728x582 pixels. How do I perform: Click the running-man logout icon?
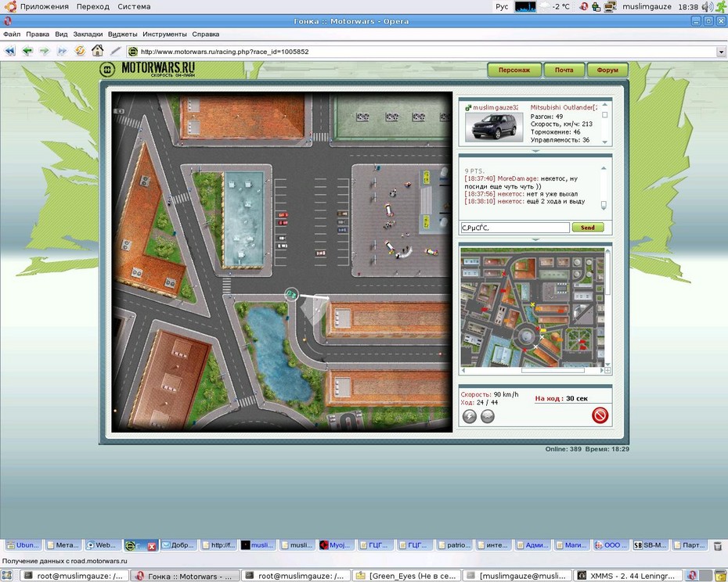click(721, 6)
